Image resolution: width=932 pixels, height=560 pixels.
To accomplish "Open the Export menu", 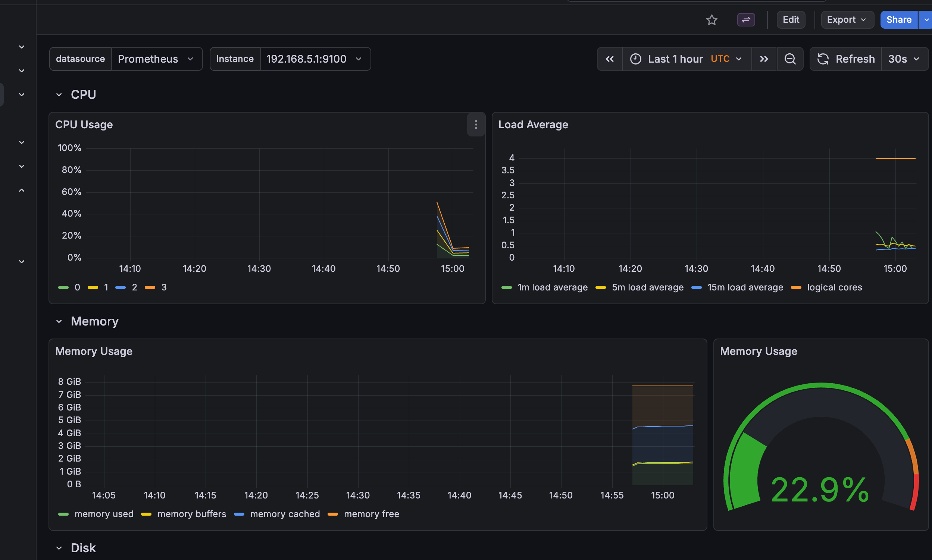I will 847,20.
